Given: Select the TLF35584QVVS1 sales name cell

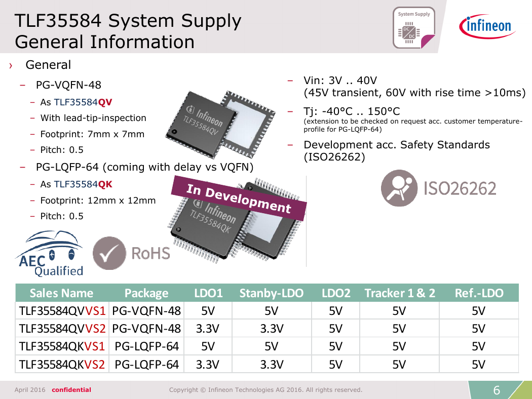Looking at the screenshot, I should pyautogui.click(x=62, y=311).
